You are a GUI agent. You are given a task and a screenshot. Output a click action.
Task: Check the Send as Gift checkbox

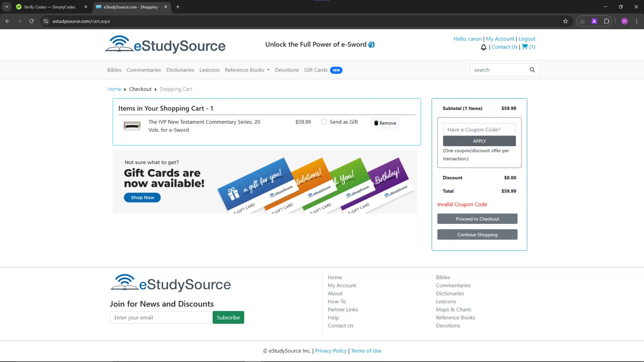click(325, 122)
